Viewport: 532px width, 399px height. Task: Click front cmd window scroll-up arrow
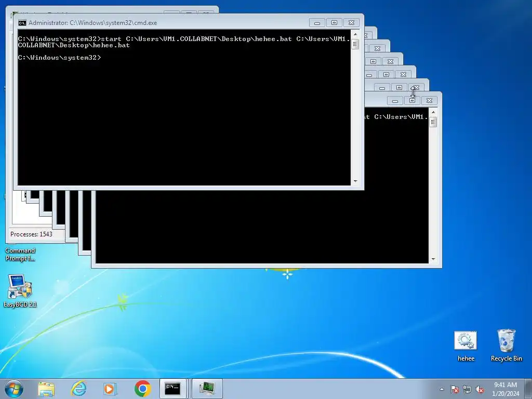355,34
